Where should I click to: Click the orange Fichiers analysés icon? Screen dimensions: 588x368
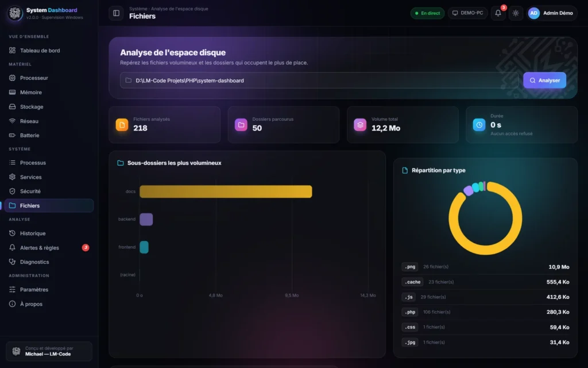tap(122, 125)
